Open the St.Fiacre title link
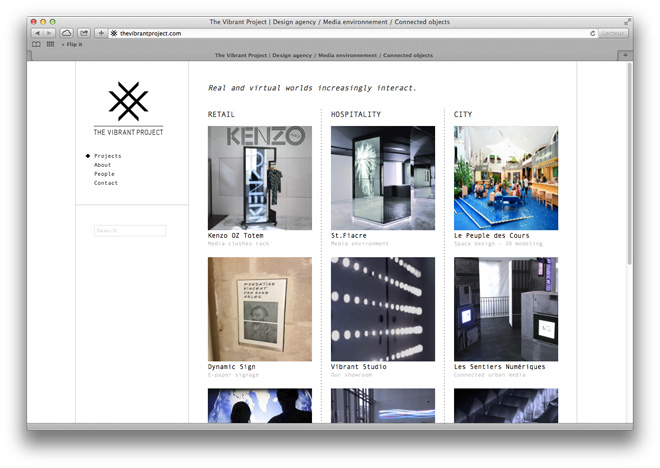 pyautogui.click(x=349, y=236)
